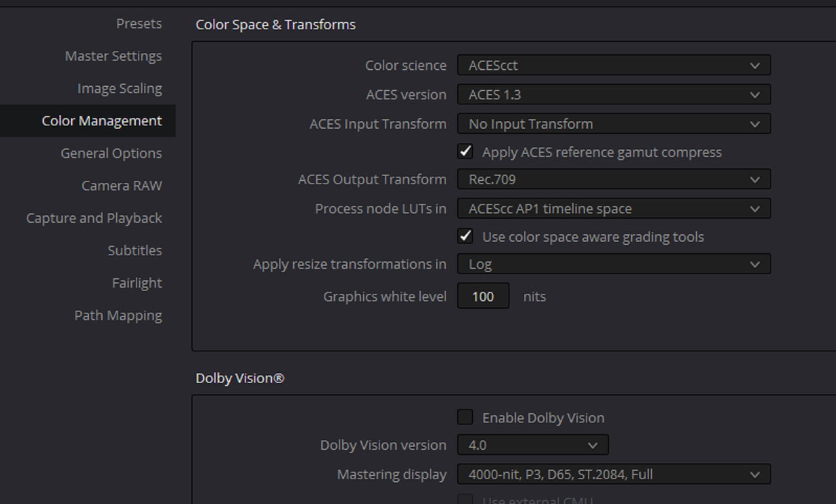Click the ACES Input Transform label
The image size is (836, 504).
[378, 124]
